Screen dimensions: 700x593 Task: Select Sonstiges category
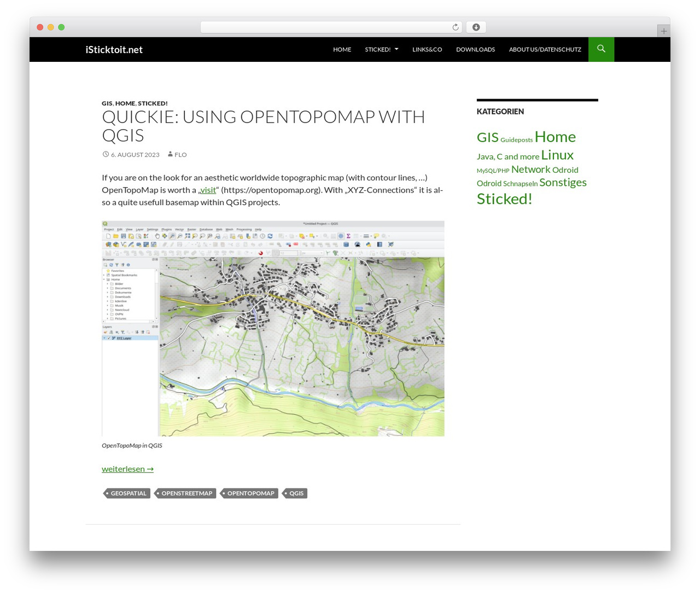click(x=563, y=182)
